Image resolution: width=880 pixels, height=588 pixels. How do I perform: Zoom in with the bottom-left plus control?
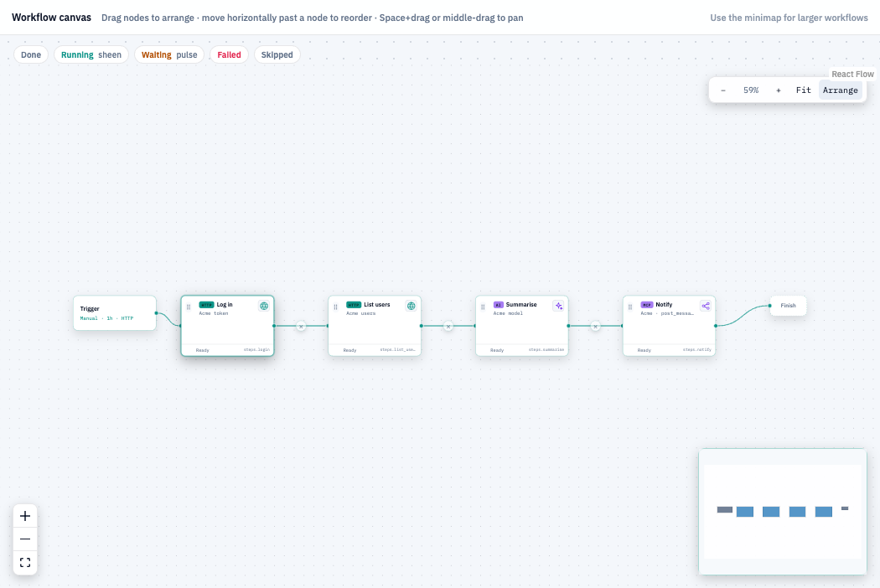click(25, 516)
